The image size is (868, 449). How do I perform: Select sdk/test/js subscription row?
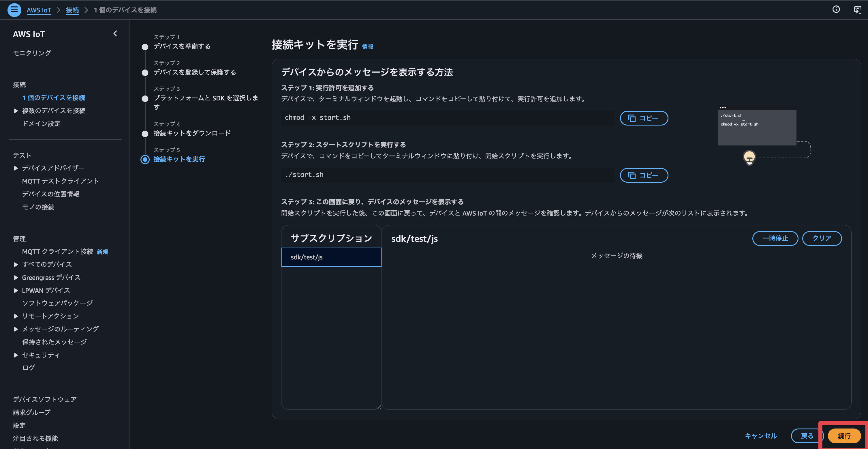(x=331, y=257)
